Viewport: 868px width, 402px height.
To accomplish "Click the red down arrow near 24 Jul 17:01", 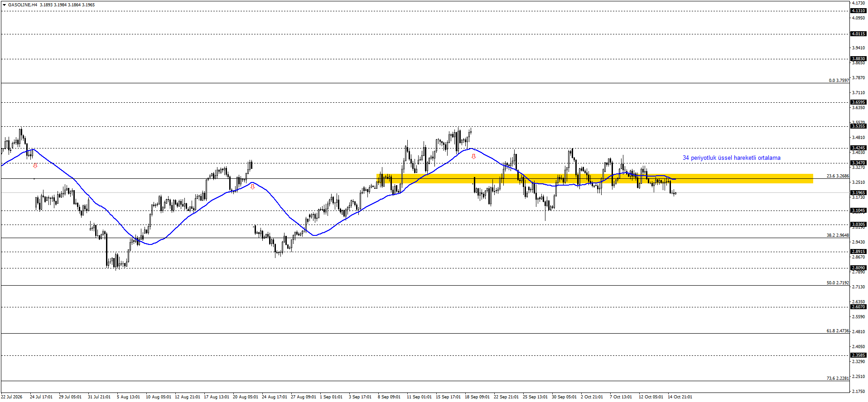I will [35, 166].
